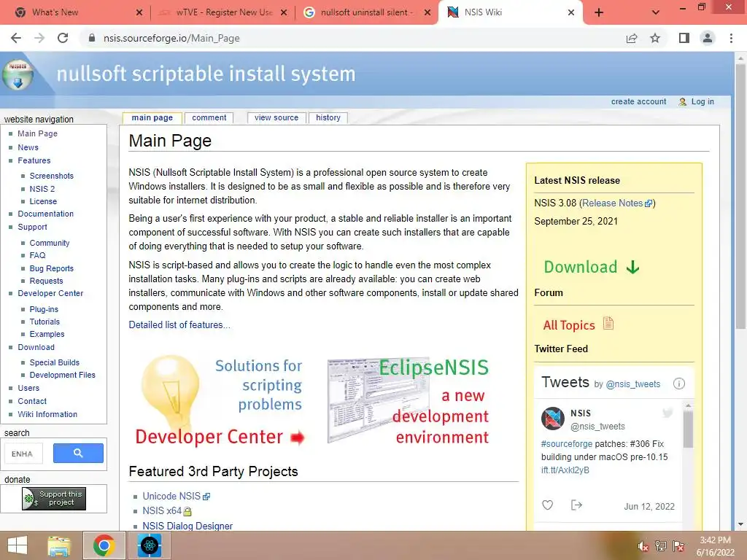The height and width of the screenshot is (560, 747).
Task: Open News in website navigation
Action: click(28, 147)
